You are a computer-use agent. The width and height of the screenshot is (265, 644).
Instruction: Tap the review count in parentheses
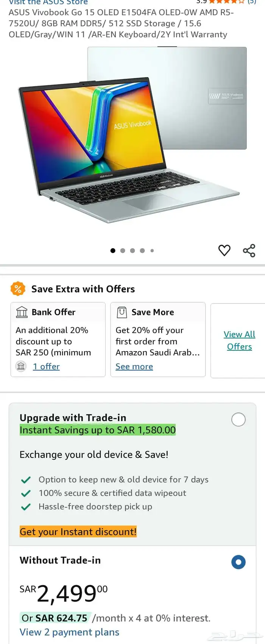252,2
